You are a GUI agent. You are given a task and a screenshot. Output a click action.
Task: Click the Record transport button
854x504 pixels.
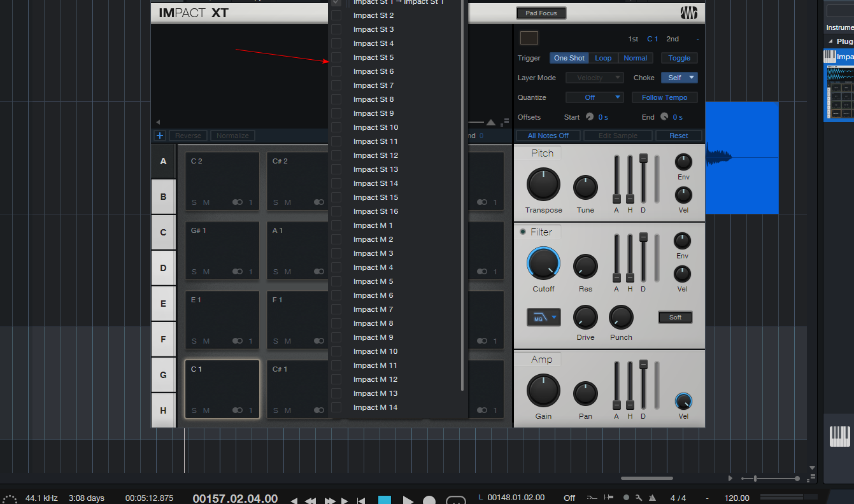(430, 500)
